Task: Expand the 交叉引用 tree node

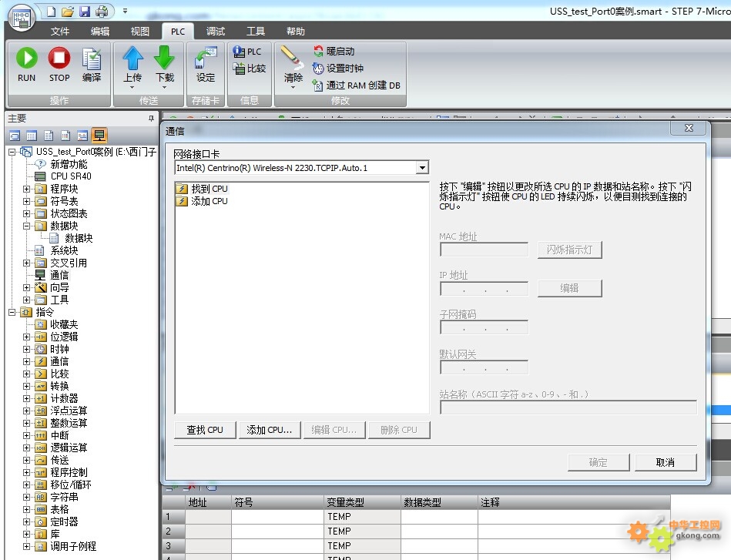Action: pyautogui.click(x=26, y=263)
